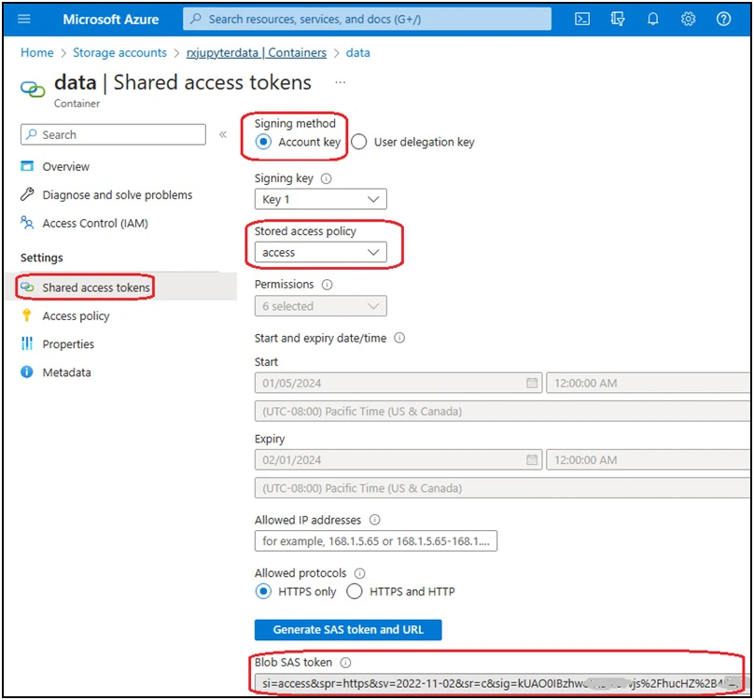Click the Allowed IP addresses info icon

point(374,520)
